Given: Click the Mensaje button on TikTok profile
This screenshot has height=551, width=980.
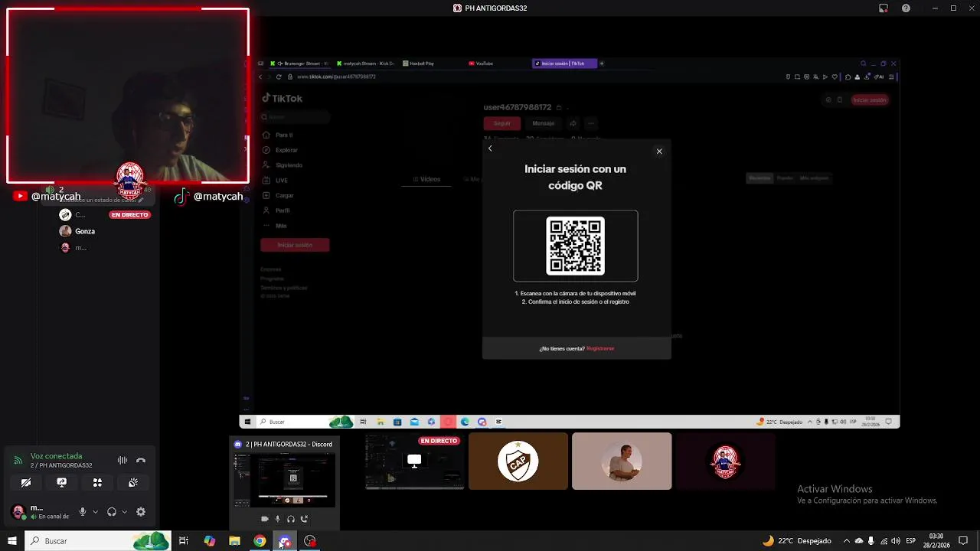Looking at the screenshot, I should click(543, 123).
